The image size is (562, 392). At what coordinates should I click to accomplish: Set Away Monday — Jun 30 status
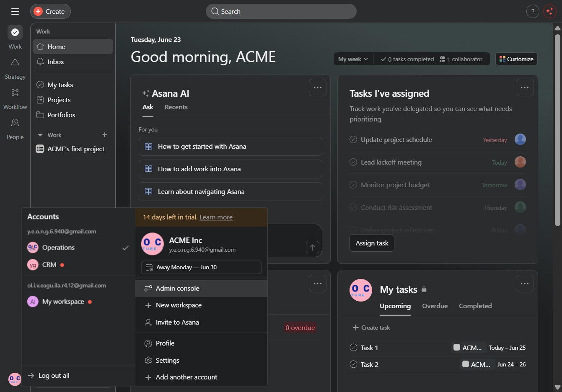click(201, 267)
